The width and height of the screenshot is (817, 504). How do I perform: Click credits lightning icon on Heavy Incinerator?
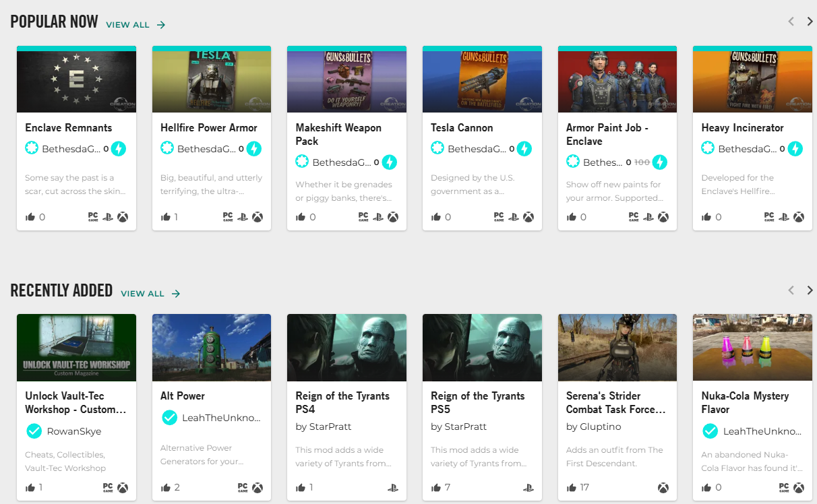795,148
